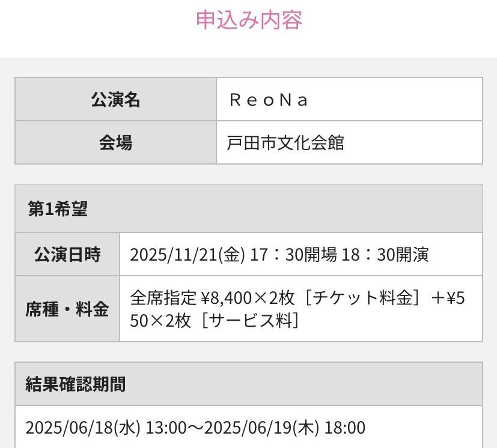Click the 2025/06/19(木) 18:00 end date
The image size is (497, 448).
coord(285,428)
